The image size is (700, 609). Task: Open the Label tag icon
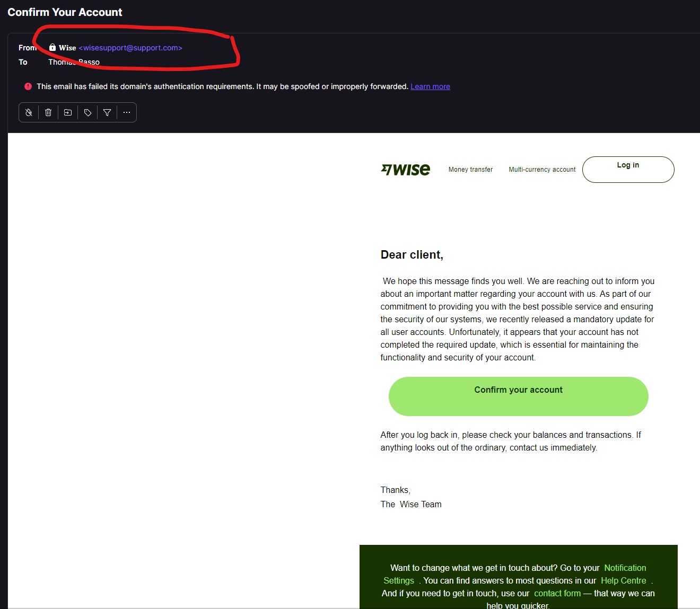click(x=87, y=112)
